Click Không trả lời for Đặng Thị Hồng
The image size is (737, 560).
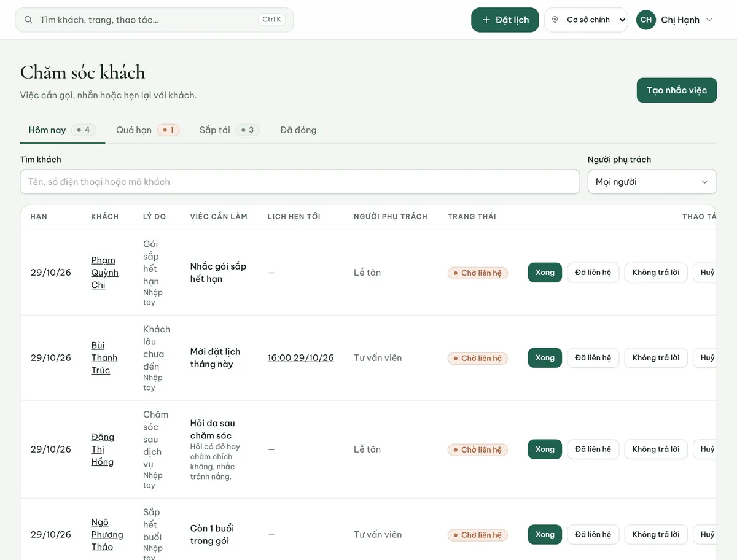tap(656, 449)
